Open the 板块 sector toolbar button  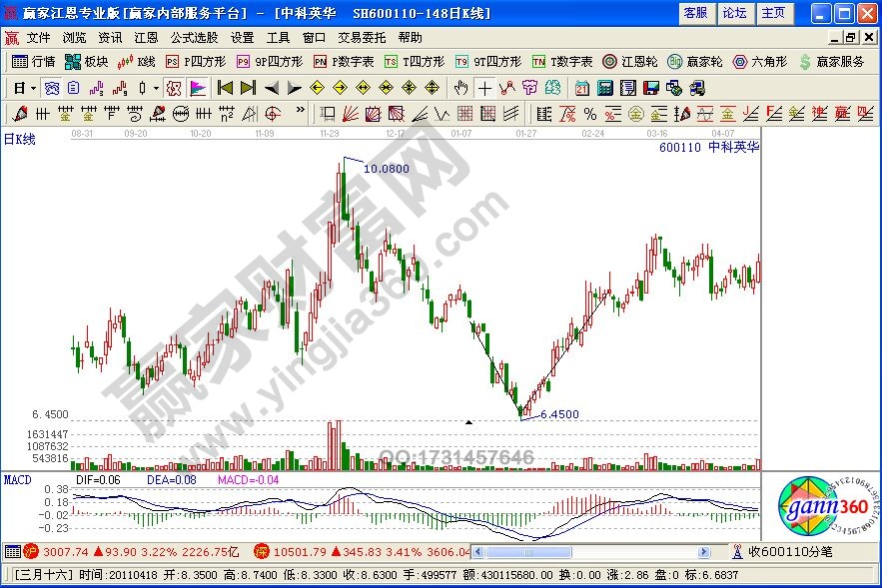pyautogui.click(x=87, y=61)
